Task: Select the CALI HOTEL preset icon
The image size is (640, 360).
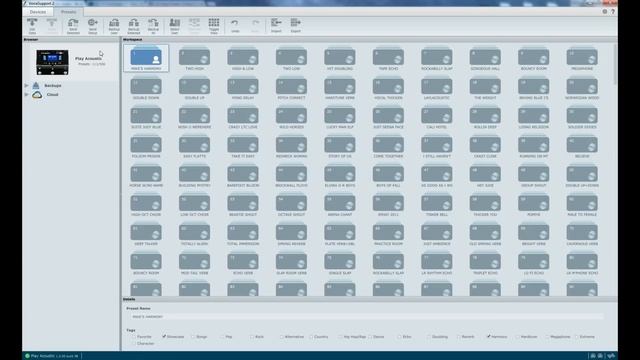Action: pos(437,116)
